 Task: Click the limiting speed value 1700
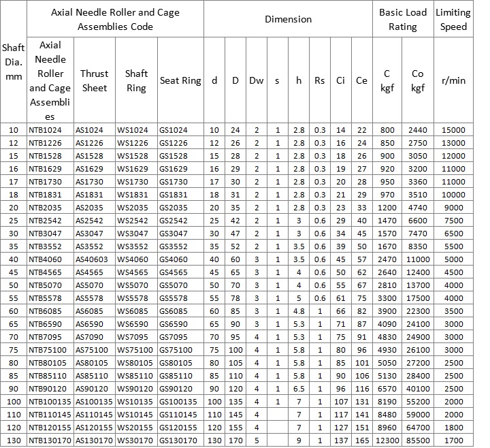453,441
